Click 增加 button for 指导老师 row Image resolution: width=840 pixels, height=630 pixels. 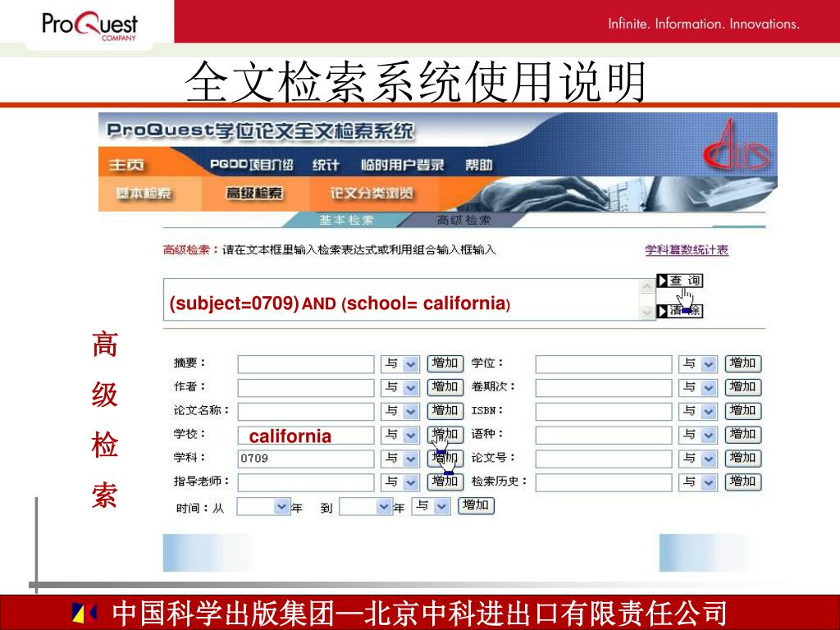445,482
